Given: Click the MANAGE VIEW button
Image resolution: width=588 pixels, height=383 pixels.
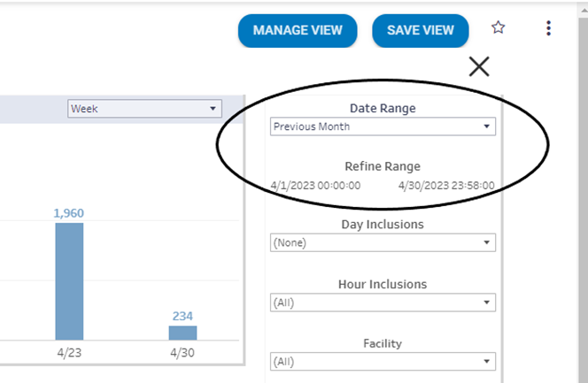Looking at the screenshot, I should 297,30.
